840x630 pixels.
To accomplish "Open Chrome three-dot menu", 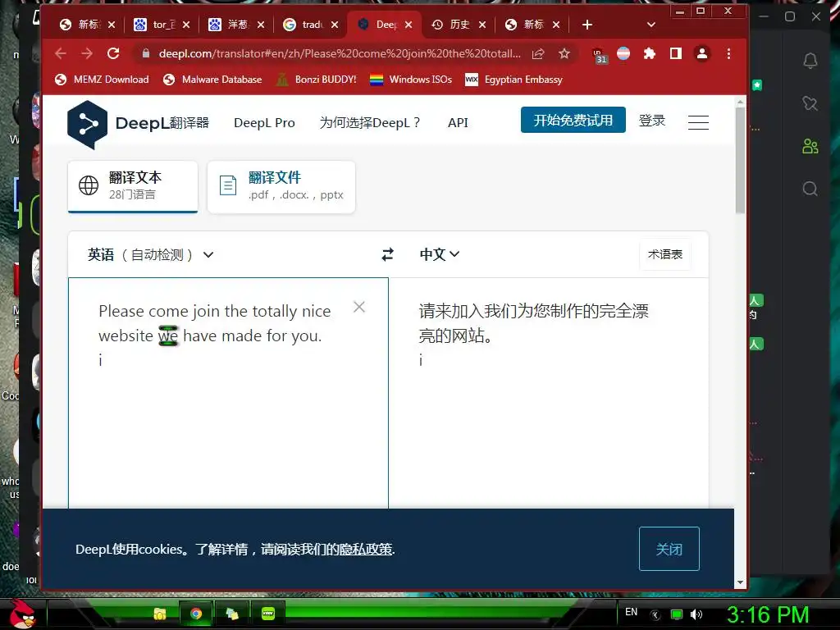I will (728, 53).
